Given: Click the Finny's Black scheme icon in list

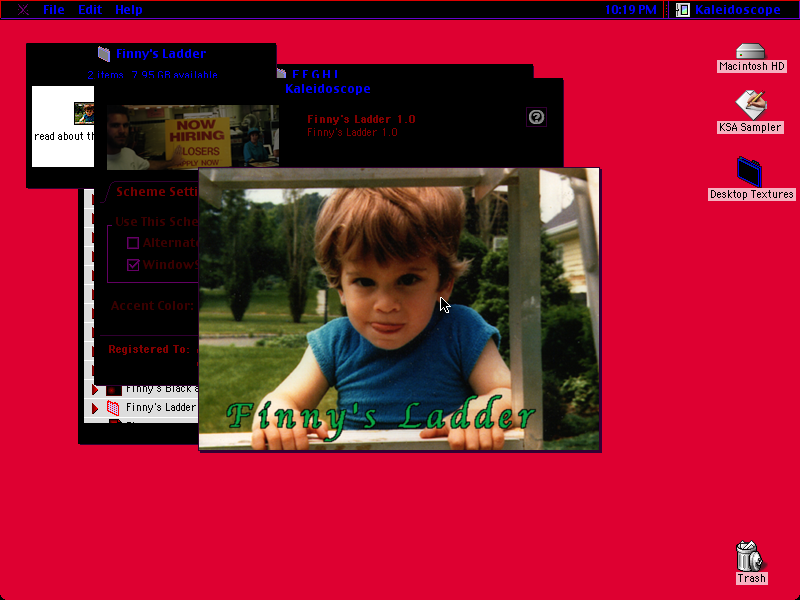Looking at the screenshot, I should (113, 390).
